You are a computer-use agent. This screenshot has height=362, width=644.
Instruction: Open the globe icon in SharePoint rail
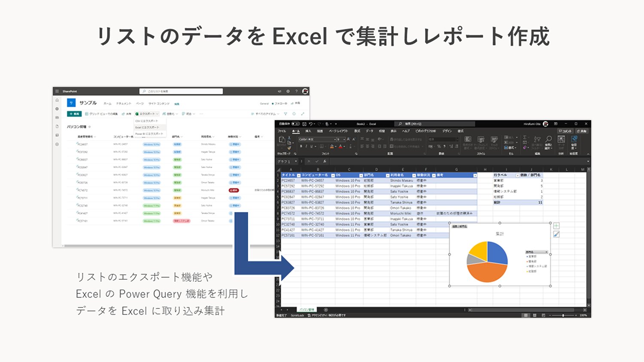point(57,109)
